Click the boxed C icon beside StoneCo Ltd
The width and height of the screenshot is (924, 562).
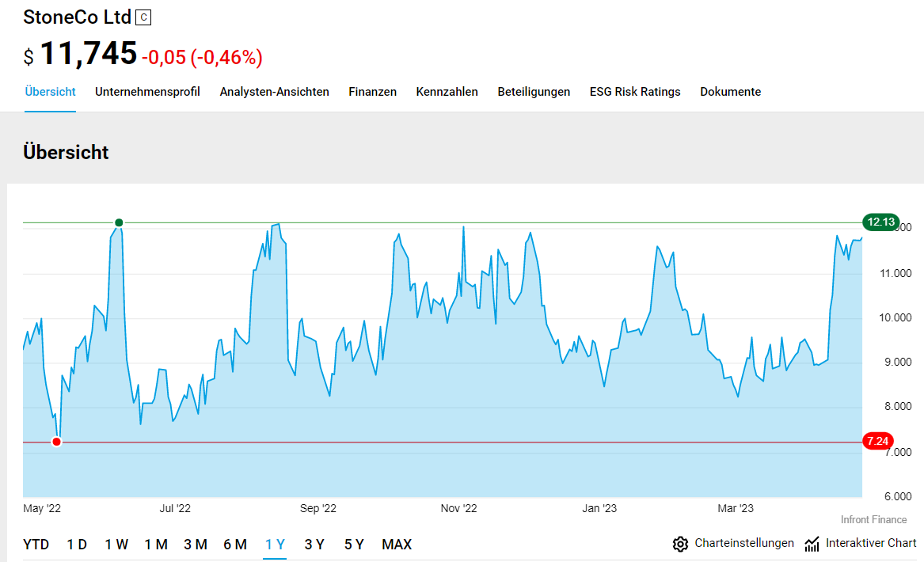(x=143, y=17)
